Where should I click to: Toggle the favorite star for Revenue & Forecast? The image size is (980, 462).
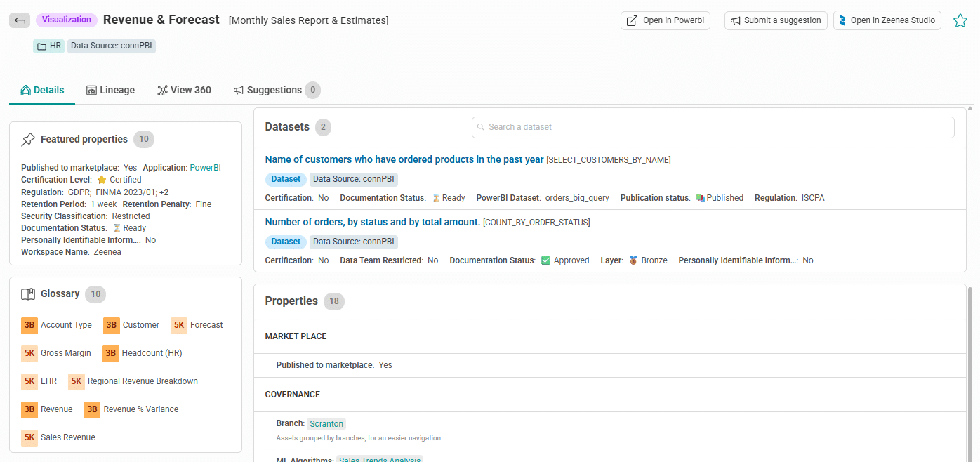(960, 20)
